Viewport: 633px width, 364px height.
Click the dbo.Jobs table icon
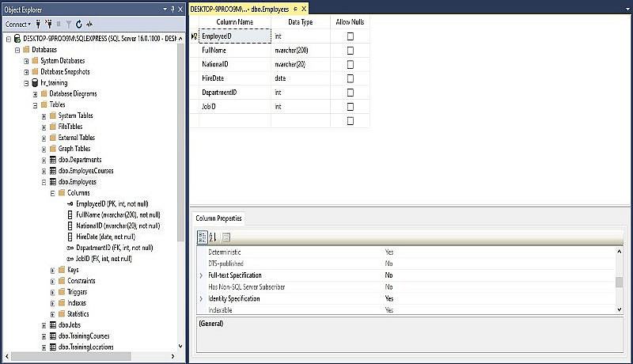click(53, 325)
